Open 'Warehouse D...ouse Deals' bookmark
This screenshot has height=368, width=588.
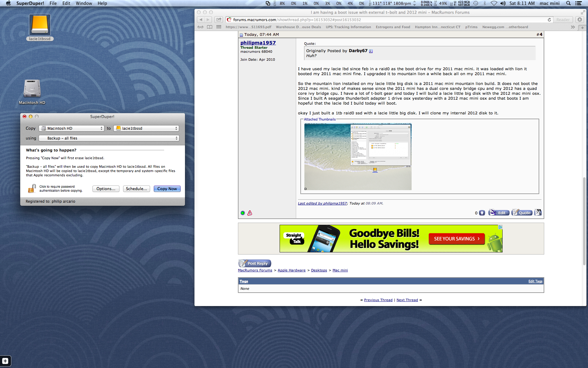[x=298, y=27]
